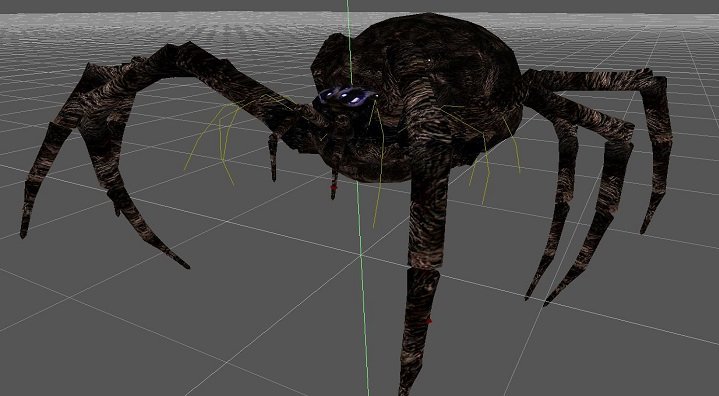The image size is (719, 396).
Task: Click the red marker on the front leg
Action: 429,322
